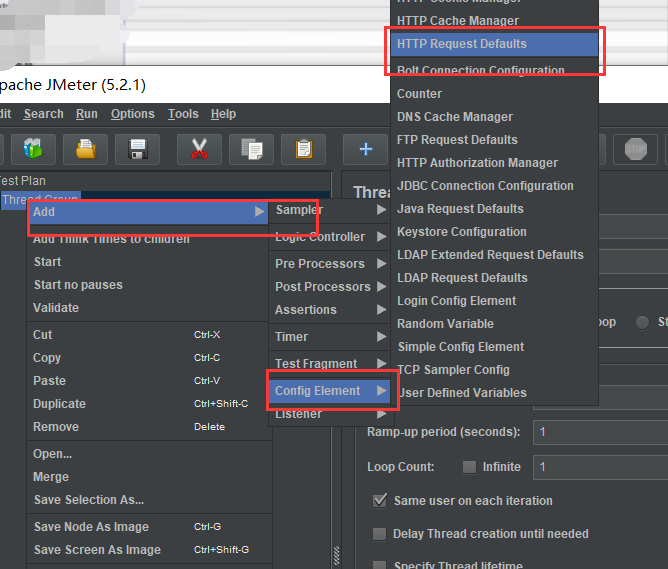Click Save Screen As Image
This screenshot has height=569, width=668.
click(148, 550)
